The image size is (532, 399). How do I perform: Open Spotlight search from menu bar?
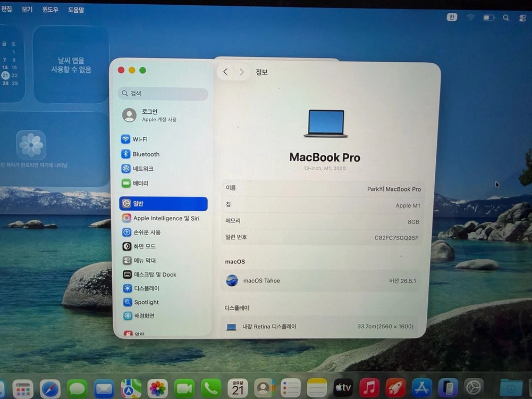[506, 18]
